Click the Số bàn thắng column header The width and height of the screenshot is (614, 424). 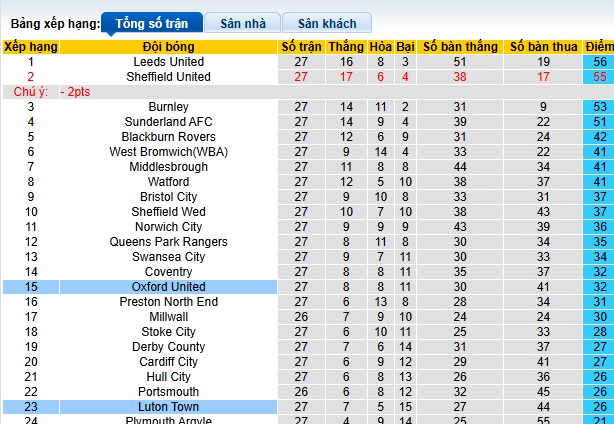coord(460,47)
